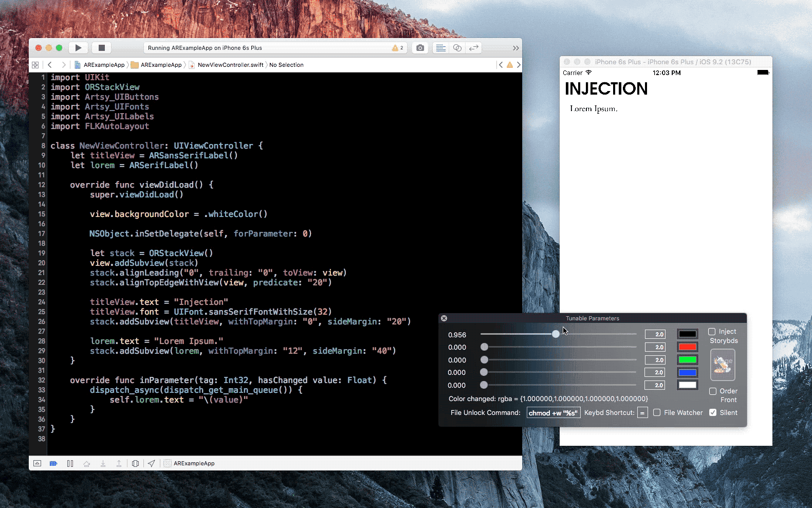
Task: Click the image well thumbnail
Action: click(x=723, y=365)
